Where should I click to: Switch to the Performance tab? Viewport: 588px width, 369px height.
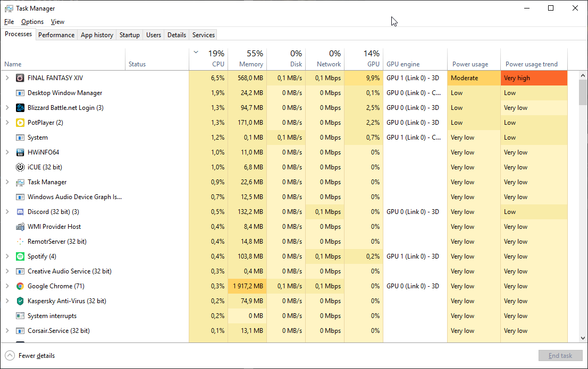click(56, 35)
